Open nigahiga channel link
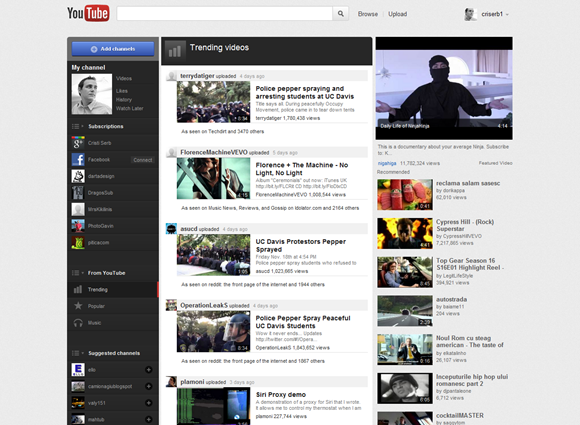Screen dimensions: 580x425 point(387,163)
